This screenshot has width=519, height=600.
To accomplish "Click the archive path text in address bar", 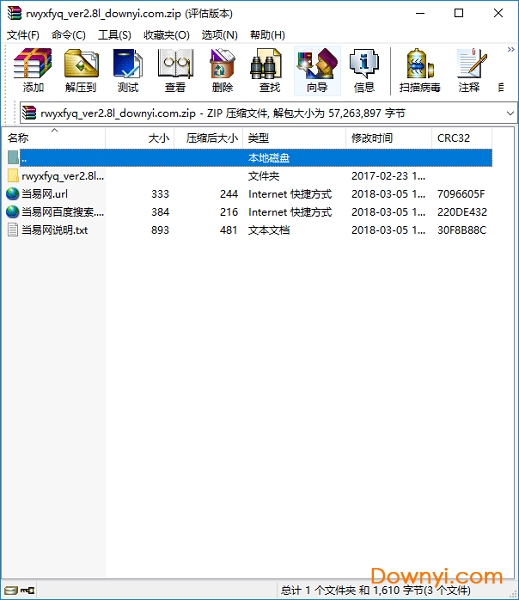I will coord(223,113).
